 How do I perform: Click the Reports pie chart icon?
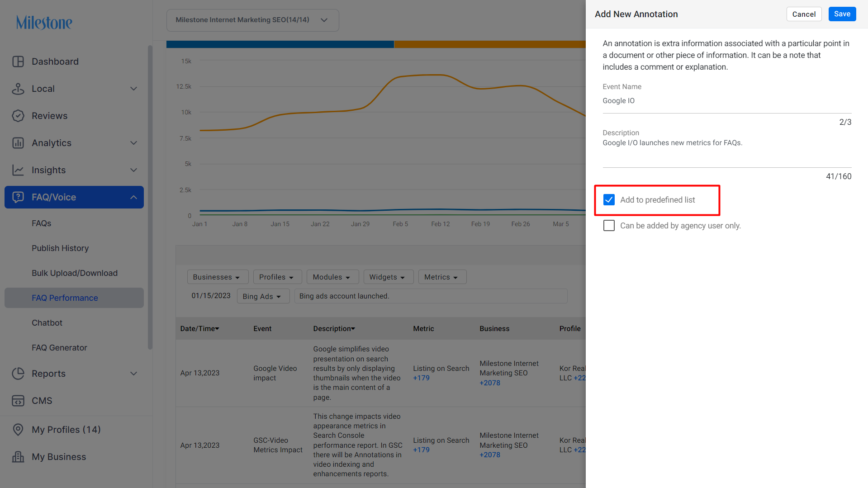point(18,374)
